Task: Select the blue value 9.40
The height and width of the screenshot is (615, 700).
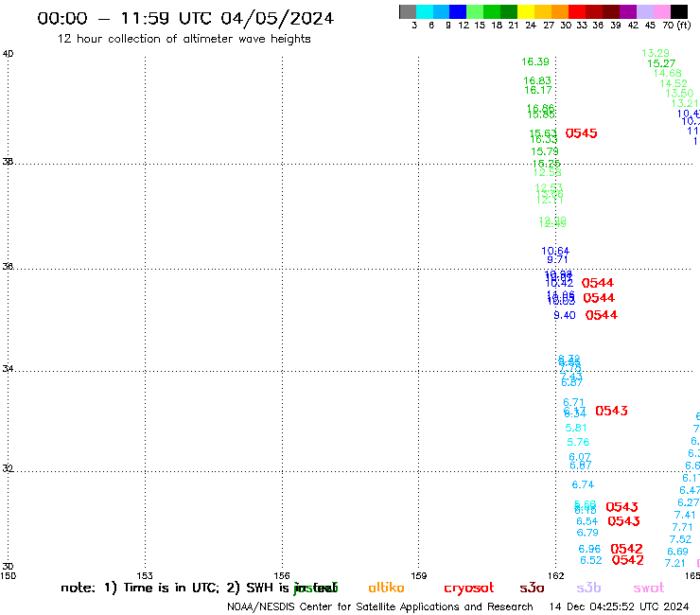Action: (565, 315)
